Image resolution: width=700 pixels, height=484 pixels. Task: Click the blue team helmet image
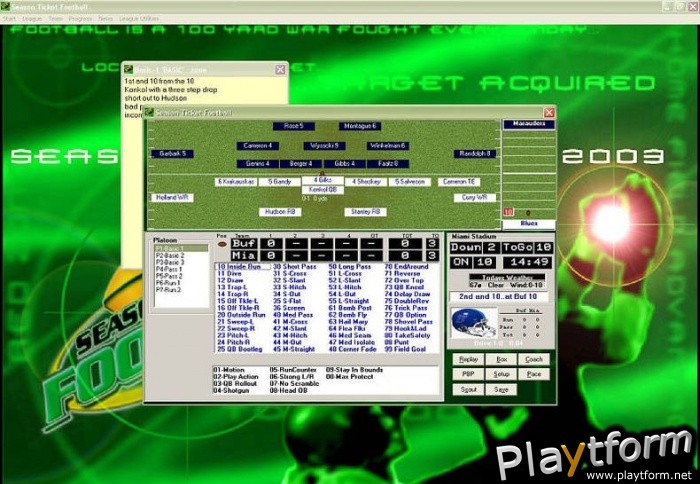click(474, 322)
